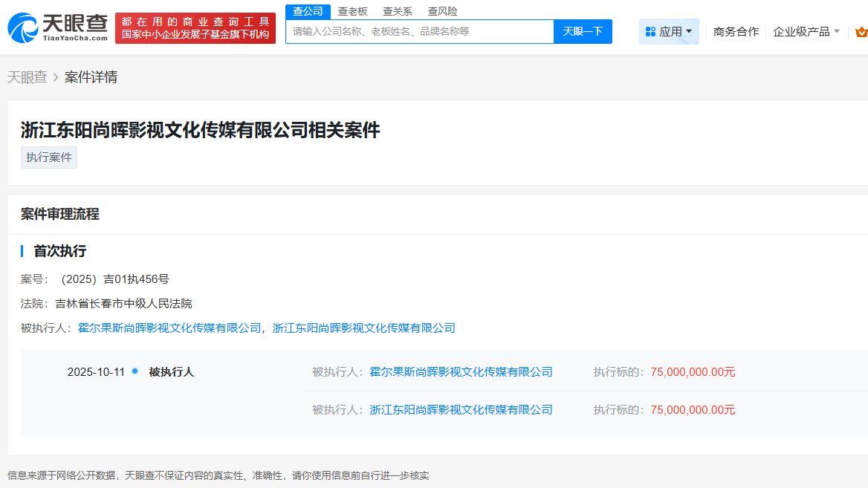The height and width of the screenshot is (488, 868).
Task: Click the 首次执行 stage heading
Action: (59, 251)
